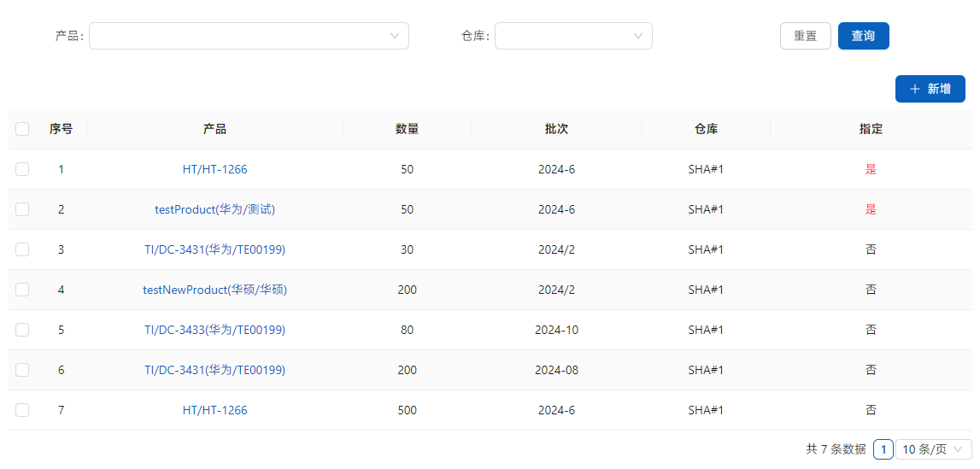
Task: Click the red 是 value in row 2
Action: pos(871,209)
